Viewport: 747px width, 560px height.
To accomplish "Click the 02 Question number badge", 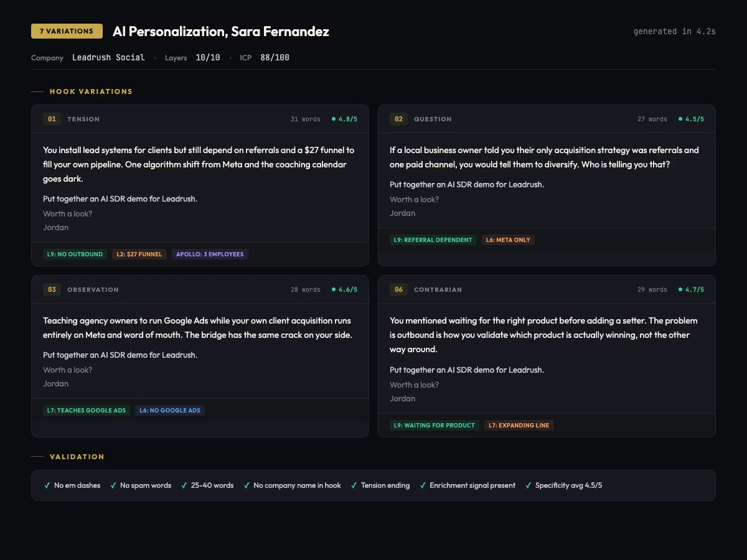I will click(398, 119).
